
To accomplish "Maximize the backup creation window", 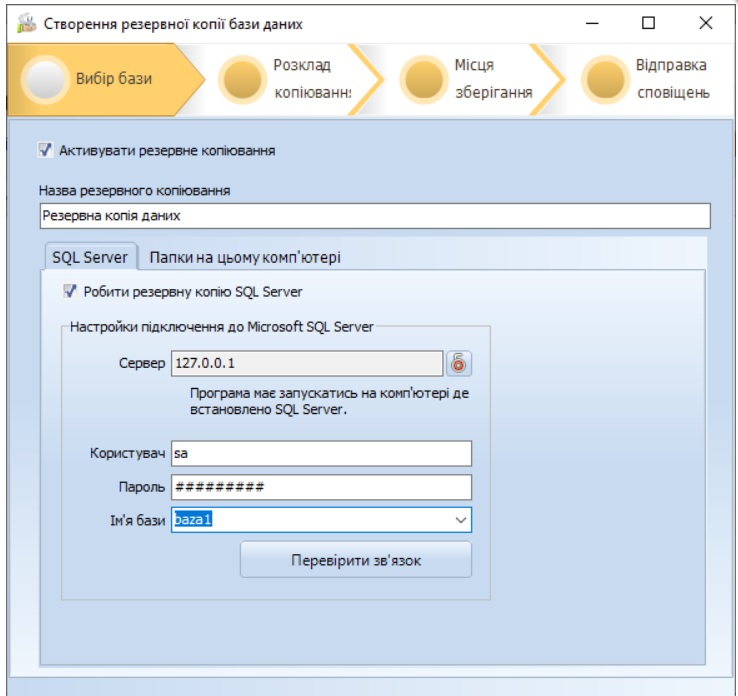I will click(x=649, y=23).
